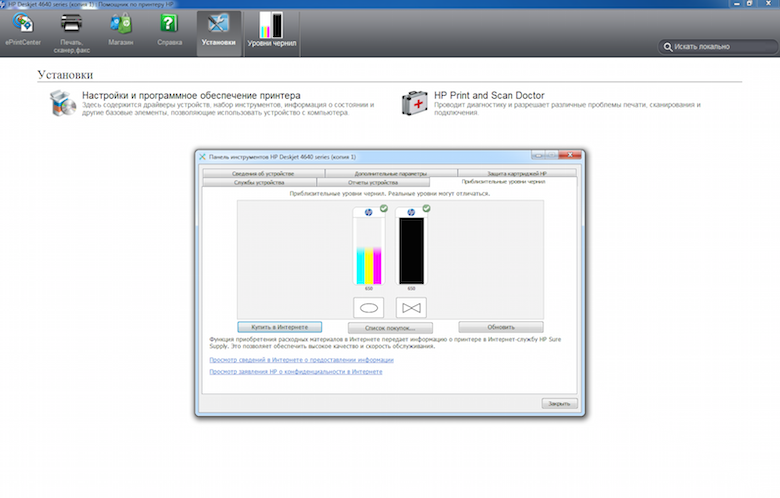Click the 650 label under black cartridge
This screenshot has height=498, width=780.
411,289
